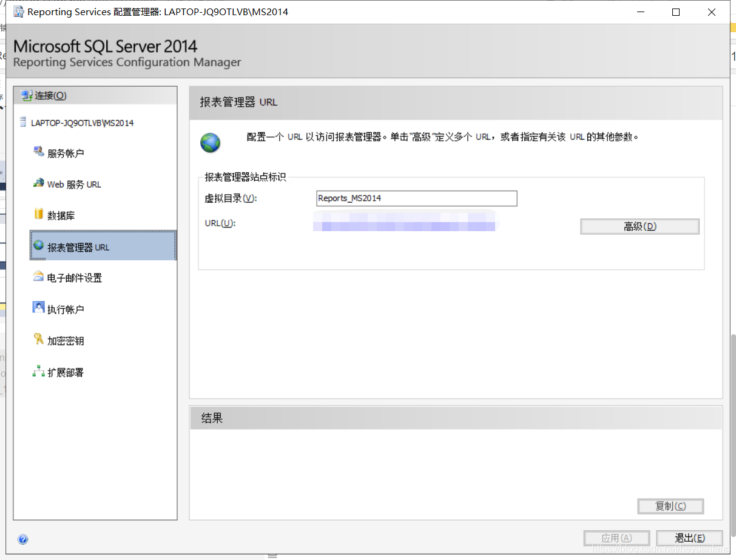Open the 加密密钥 page
Screen dimensions: 736x560
[x=66, y=341]
